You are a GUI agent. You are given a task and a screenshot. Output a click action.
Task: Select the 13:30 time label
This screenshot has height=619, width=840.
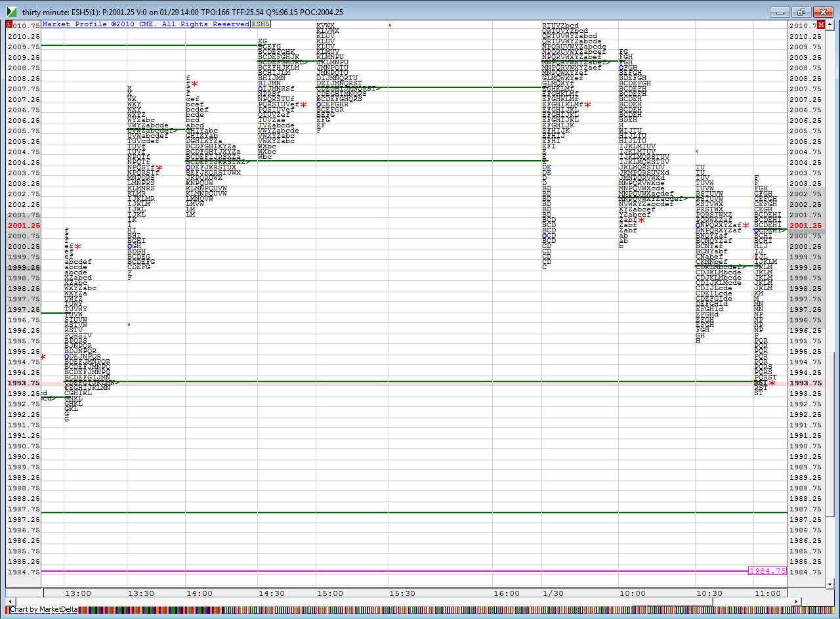click(140, 593)
